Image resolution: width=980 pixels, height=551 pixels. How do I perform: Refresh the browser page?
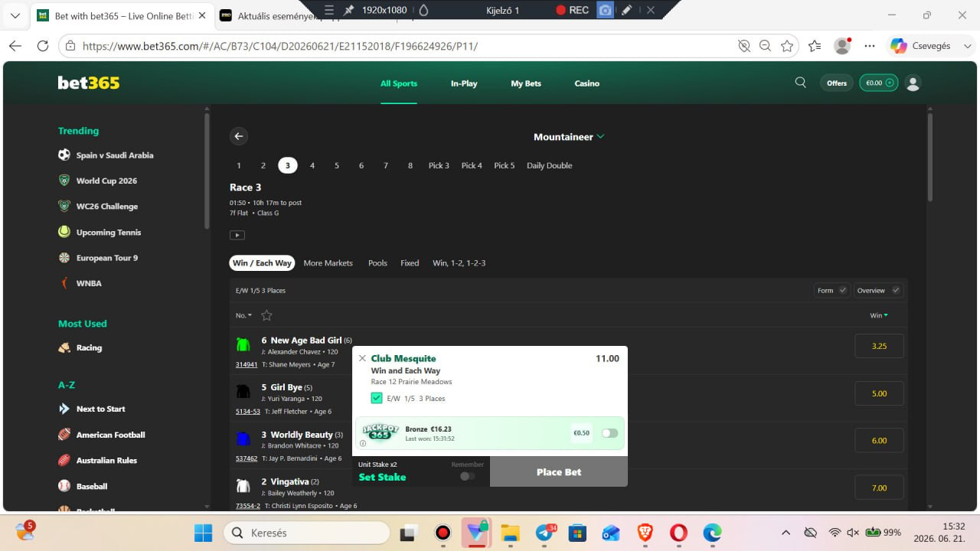tap(43, 46)
